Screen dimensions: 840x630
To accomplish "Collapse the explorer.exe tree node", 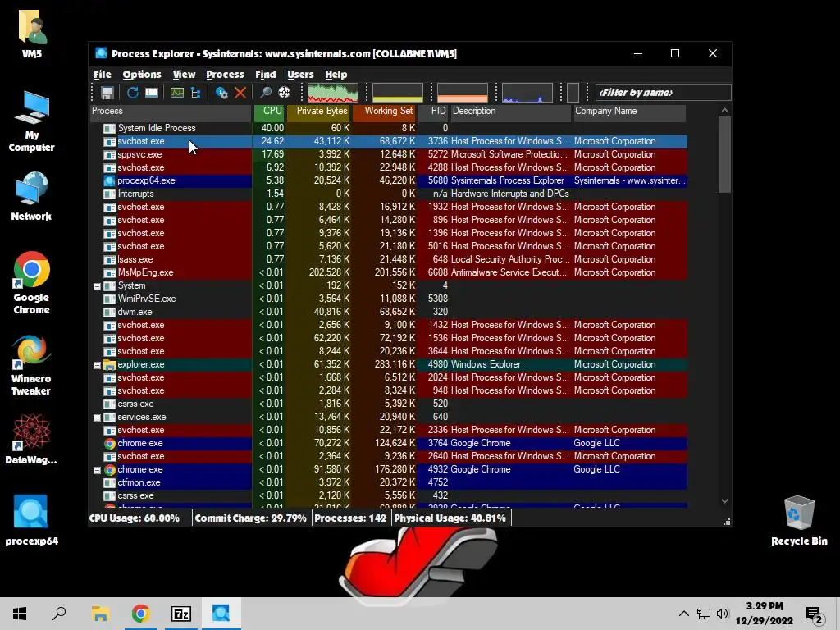I will point(97,365).
